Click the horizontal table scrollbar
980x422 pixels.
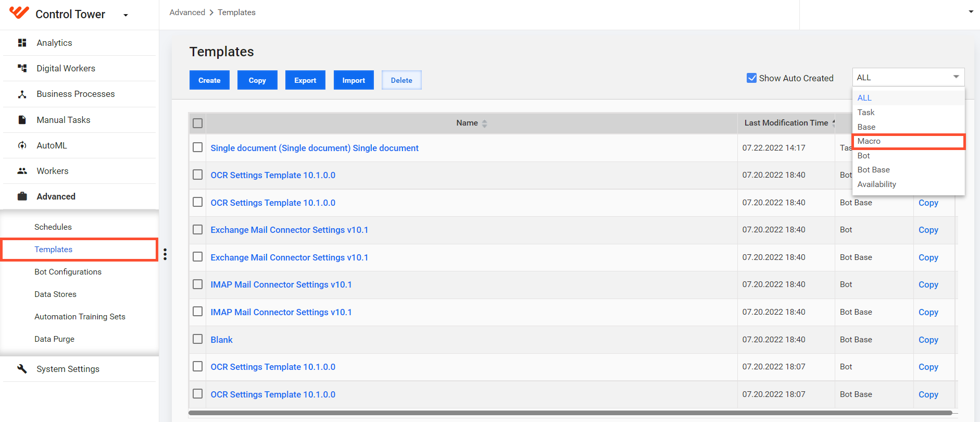coord(570,413)
